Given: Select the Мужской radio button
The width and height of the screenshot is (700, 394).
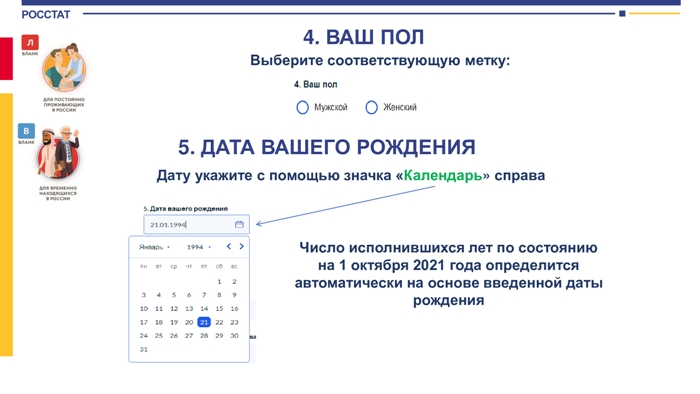Looking at the screenshot, I should coord(302,107).
